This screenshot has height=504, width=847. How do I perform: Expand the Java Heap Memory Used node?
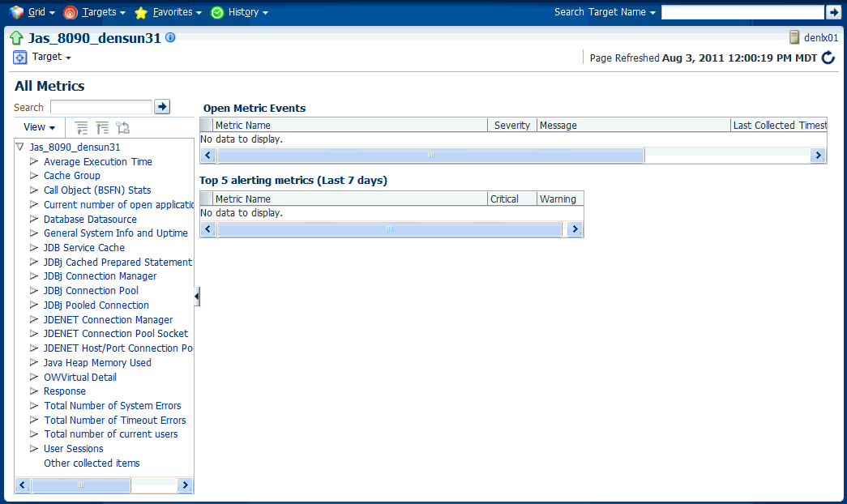click(34, 362)
